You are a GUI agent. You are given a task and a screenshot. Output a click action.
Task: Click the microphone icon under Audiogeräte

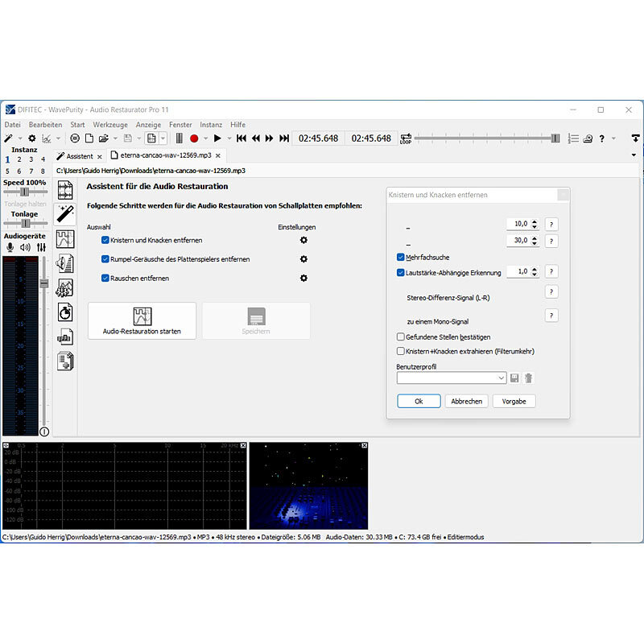coord(10,247)
